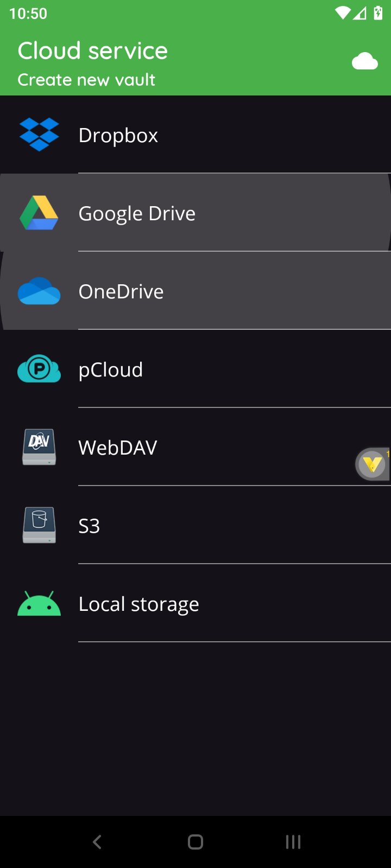Screen dimensions: 391x868
Task: Tap the S3 bucket drive icon
Action: [x=39, y=525]
